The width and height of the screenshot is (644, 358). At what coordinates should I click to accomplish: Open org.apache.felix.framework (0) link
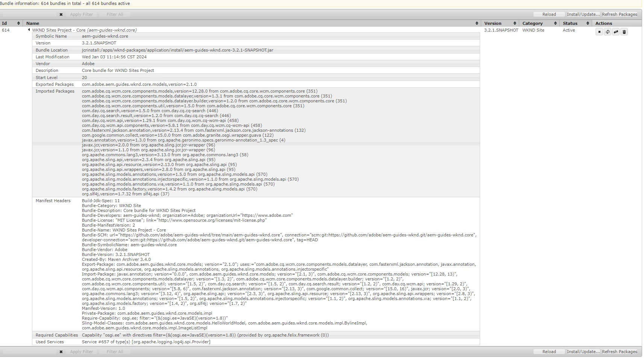(x=296, y=335)
